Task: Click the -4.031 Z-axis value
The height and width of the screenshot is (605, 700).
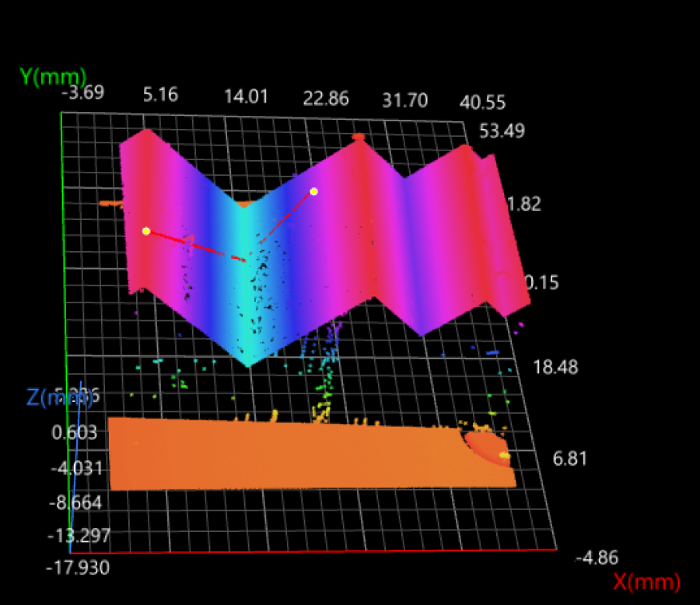Action: 77,468
